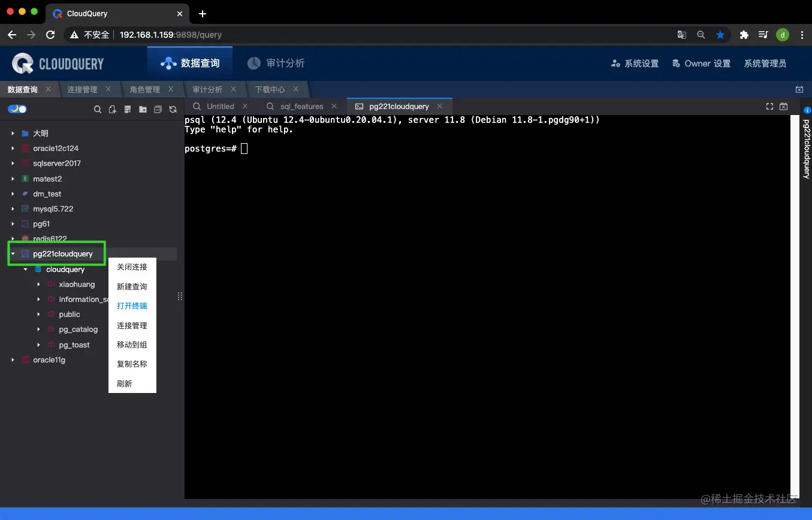Viewport: 812px width, 520px height.
Task: Select 关闭连接 from the context menu
Action: tap(132, 267)
